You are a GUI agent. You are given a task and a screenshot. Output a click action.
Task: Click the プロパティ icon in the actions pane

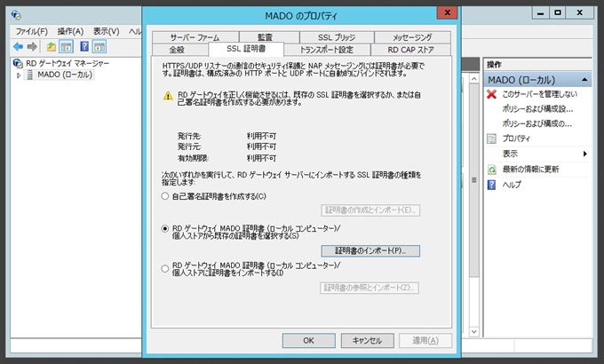tap(491, 138)
